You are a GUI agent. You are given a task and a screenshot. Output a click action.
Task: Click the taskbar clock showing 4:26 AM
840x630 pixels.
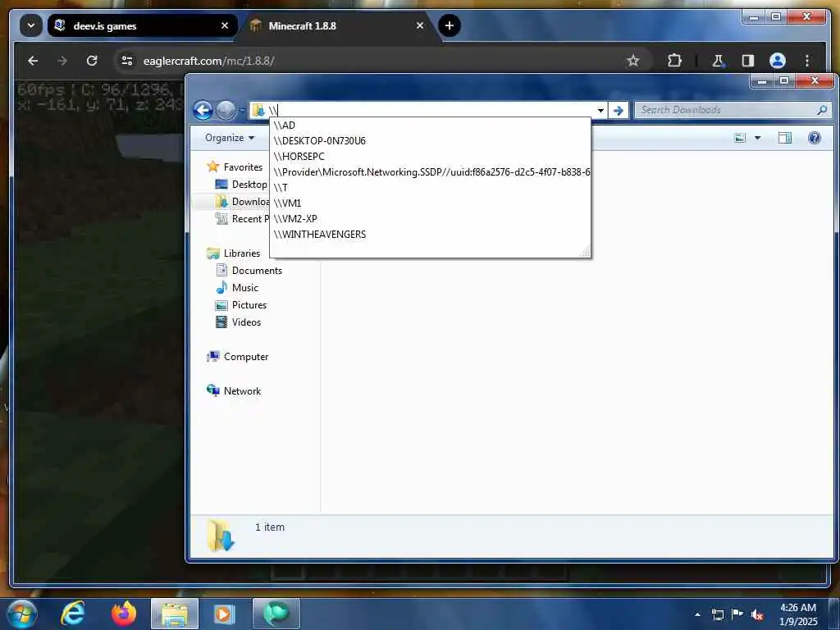point(798,614)
